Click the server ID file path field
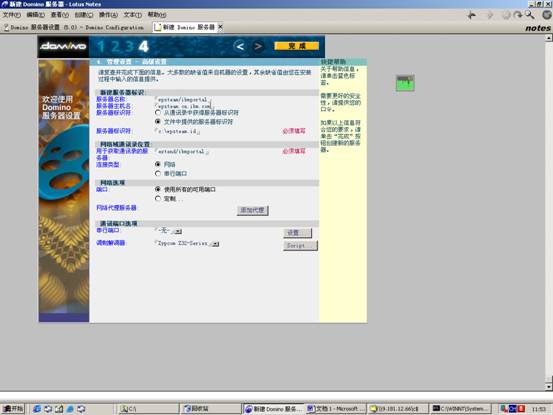This screenshot has width=553, height=415. [178, 131]
